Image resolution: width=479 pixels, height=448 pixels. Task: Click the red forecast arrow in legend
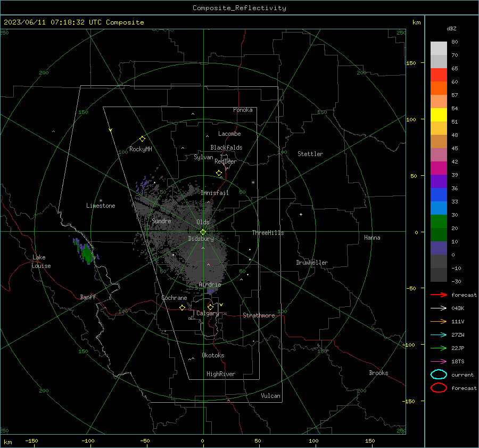click(x=439, y=295)
